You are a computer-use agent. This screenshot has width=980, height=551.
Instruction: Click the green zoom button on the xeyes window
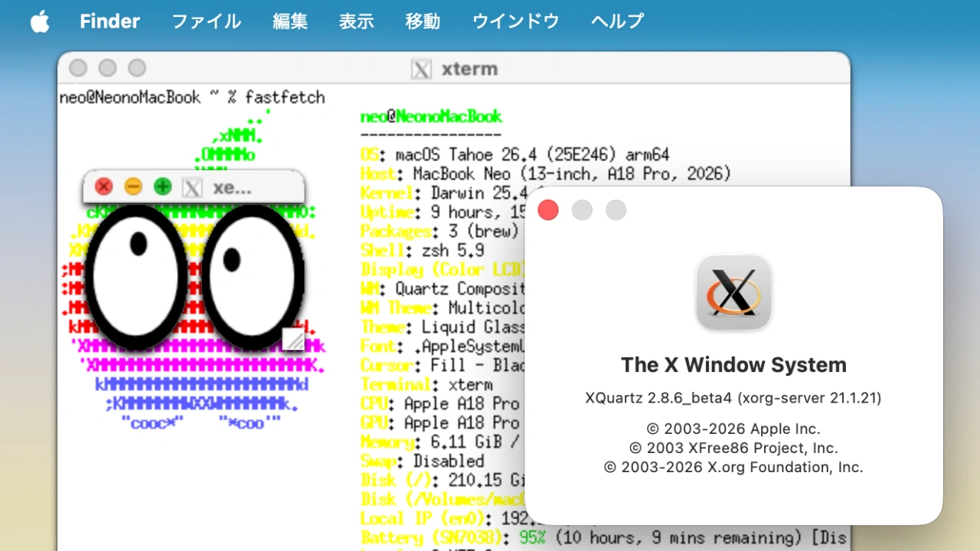[162, 186]
